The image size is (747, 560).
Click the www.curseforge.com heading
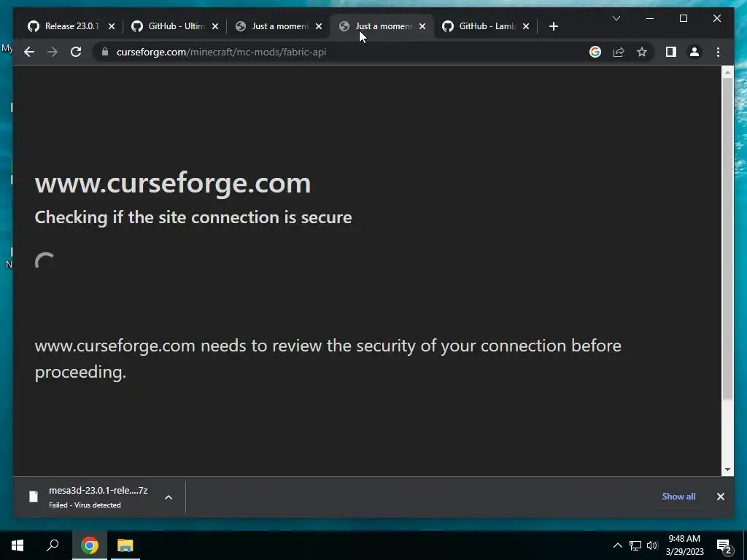(172, 183)
